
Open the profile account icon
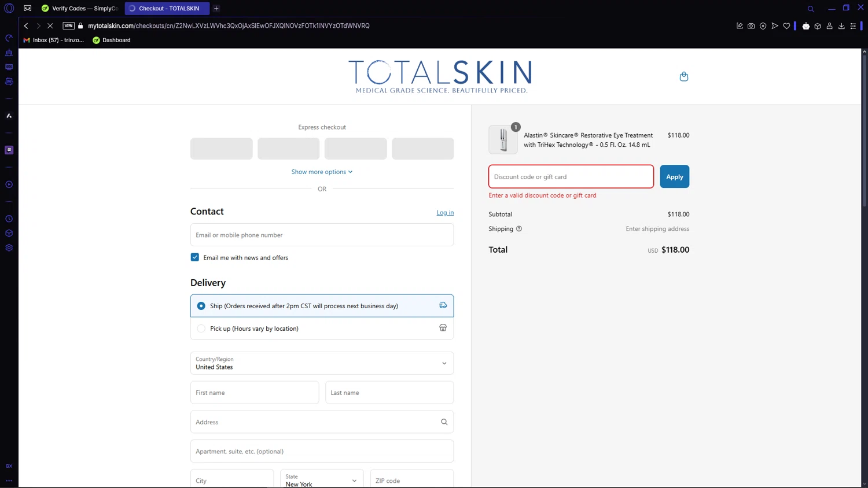coord(829,25)
